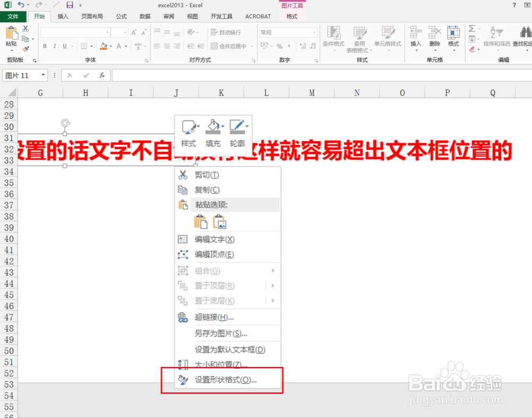Open 条件格式 conditional formatting
The height and width of the screenshot is (418, 532).
[x=334, y=38]
